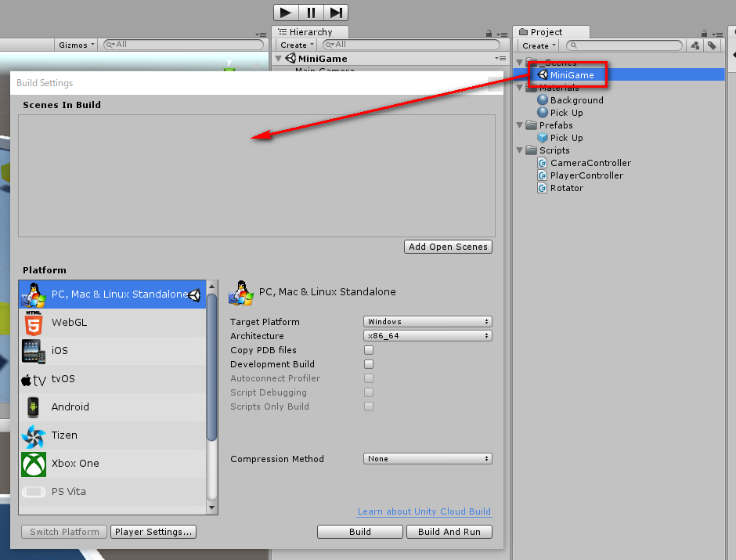Click the platform list scroll up arrow
Viewport: 736px width, 560px height.
pos(211,286)
